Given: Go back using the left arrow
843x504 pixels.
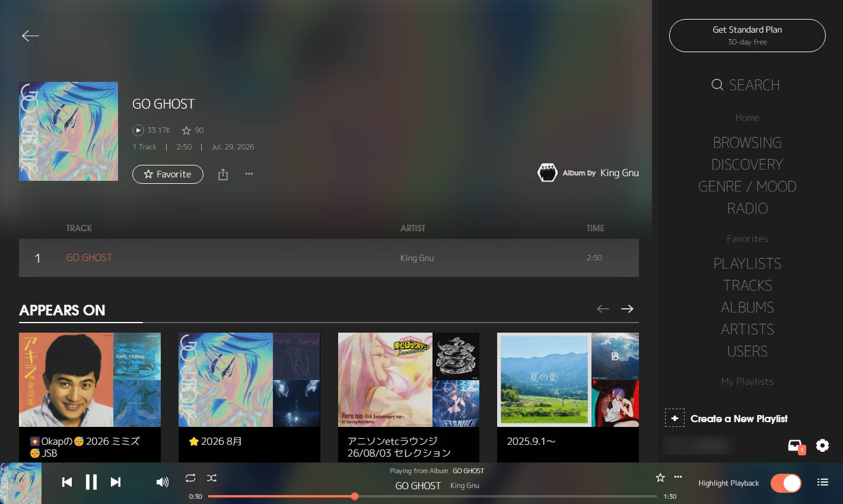Looking at the screenshot, I should (30, 36).
